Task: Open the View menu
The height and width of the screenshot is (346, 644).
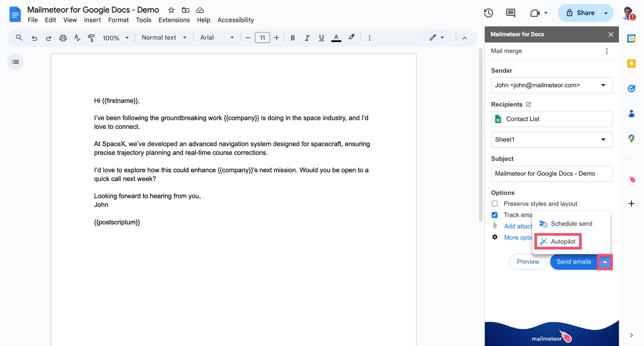Action: (70, 20)
